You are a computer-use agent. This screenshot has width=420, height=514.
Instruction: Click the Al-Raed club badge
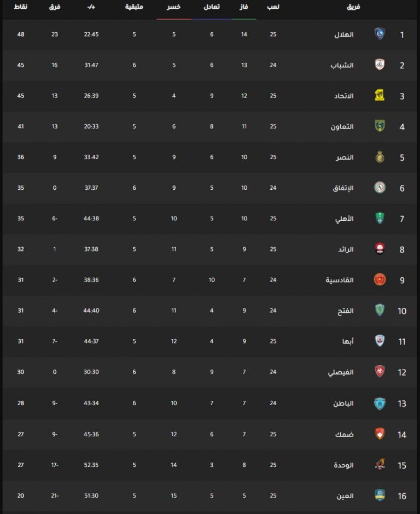pos(380,249)
